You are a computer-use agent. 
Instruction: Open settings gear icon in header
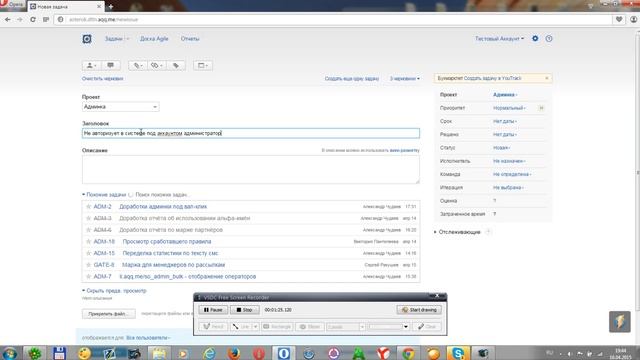(535, 38)
